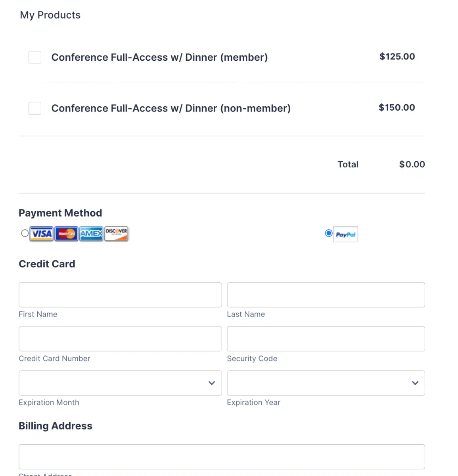Click the Street Address billing field

pyautogui.click(x=222, y=457)
